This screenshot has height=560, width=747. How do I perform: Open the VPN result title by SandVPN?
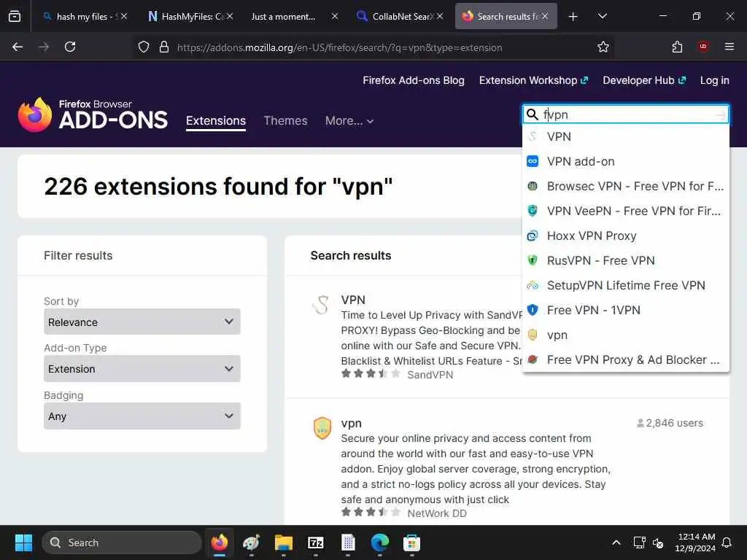[x=353, y=300]
